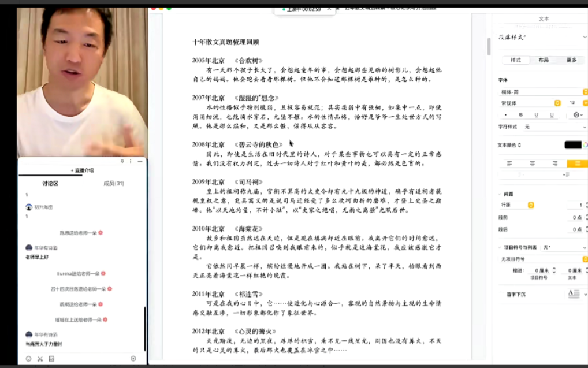Switch to the 布局 layout tab
The width and height of the screenshot is (588, 368).
tap(544, 60)
